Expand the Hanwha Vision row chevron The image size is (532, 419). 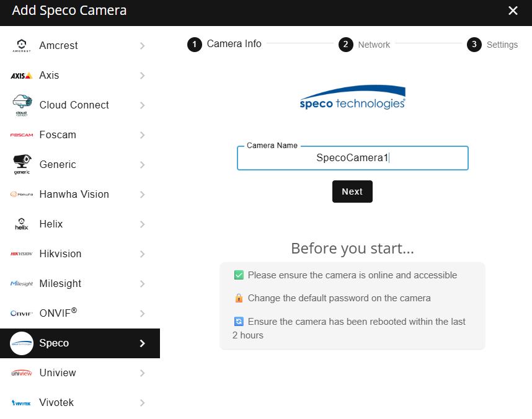pyautogui.click(x=142, y=195)
